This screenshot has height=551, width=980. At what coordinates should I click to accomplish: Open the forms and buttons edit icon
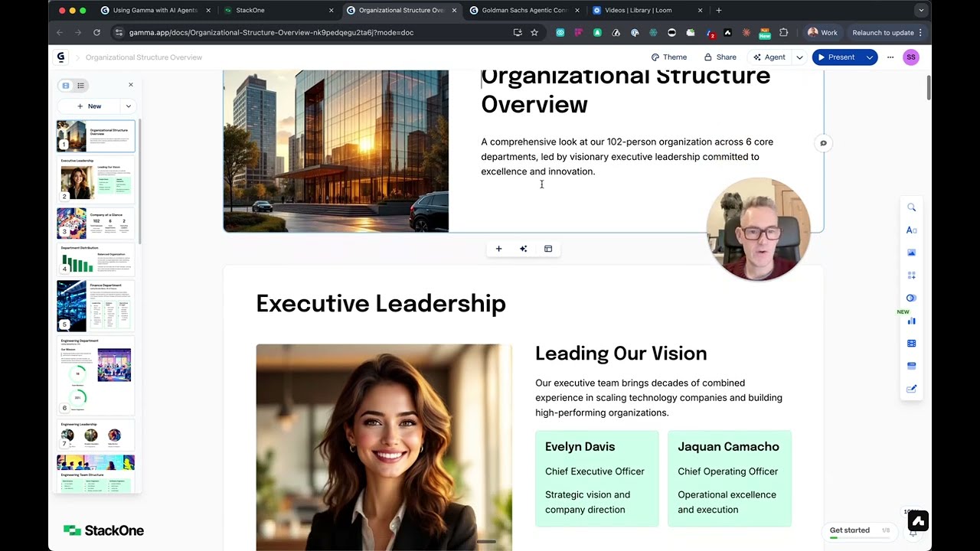(x=911, y=389)
